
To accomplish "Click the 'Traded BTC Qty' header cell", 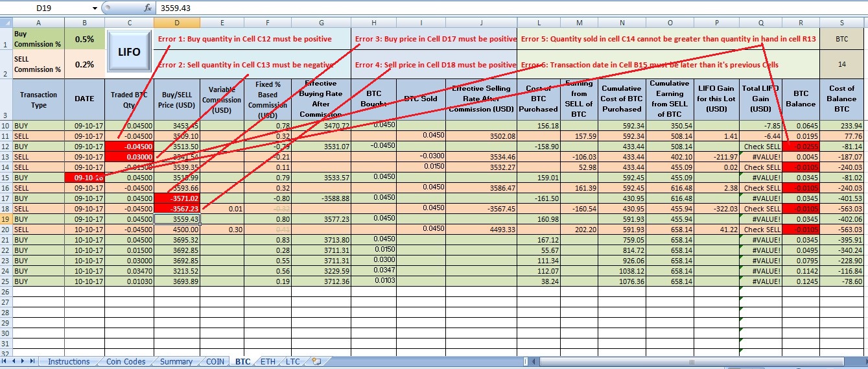I will 130,100.
